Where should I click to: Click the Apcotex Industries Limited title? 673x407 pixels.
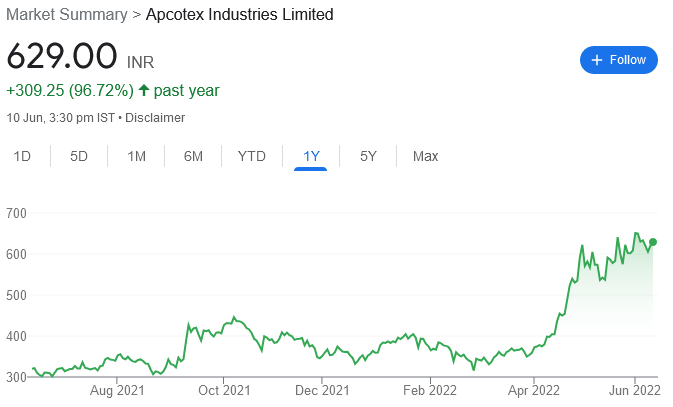240,15
